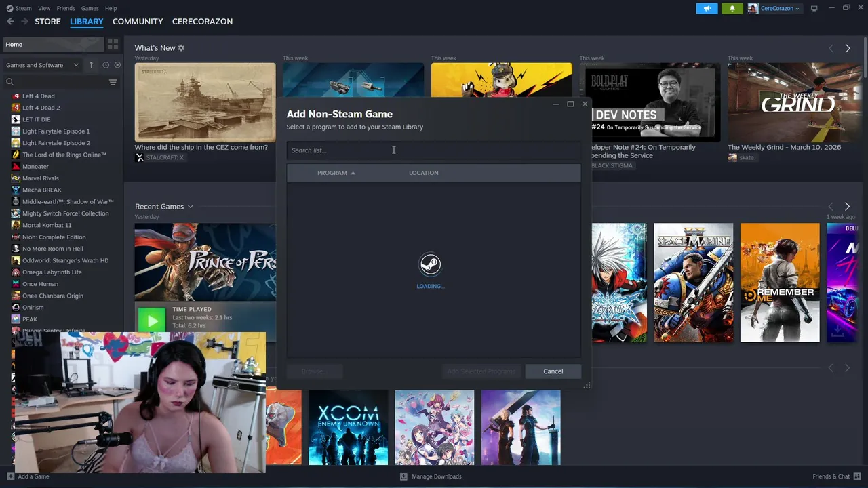This screenshot has width=868, height=488.
Task: Sort dialog list by LOCATION column
Action: [423, 173]
